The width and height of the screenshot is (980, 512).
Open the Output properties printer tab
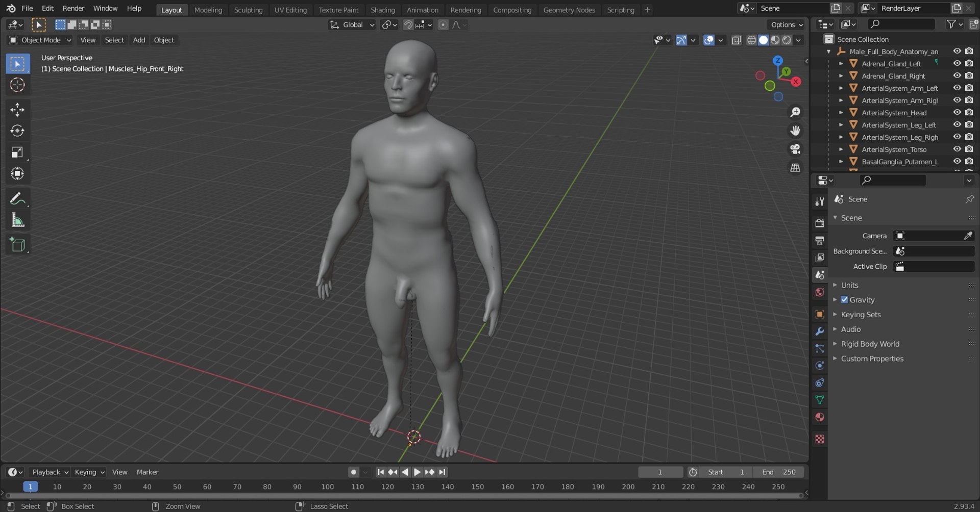[x=820, y=240]
